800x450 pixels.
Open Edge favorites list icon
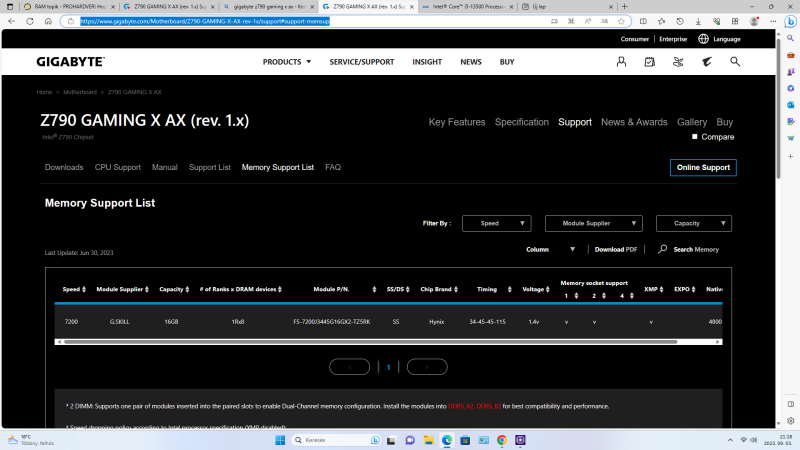pyautogui.click(x=662, y=21)
